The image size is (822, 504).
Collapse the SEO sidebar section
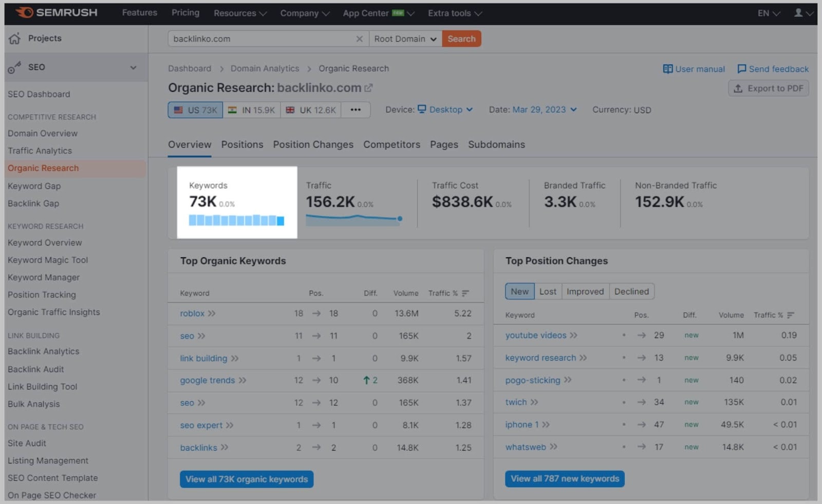coord(133,67)
